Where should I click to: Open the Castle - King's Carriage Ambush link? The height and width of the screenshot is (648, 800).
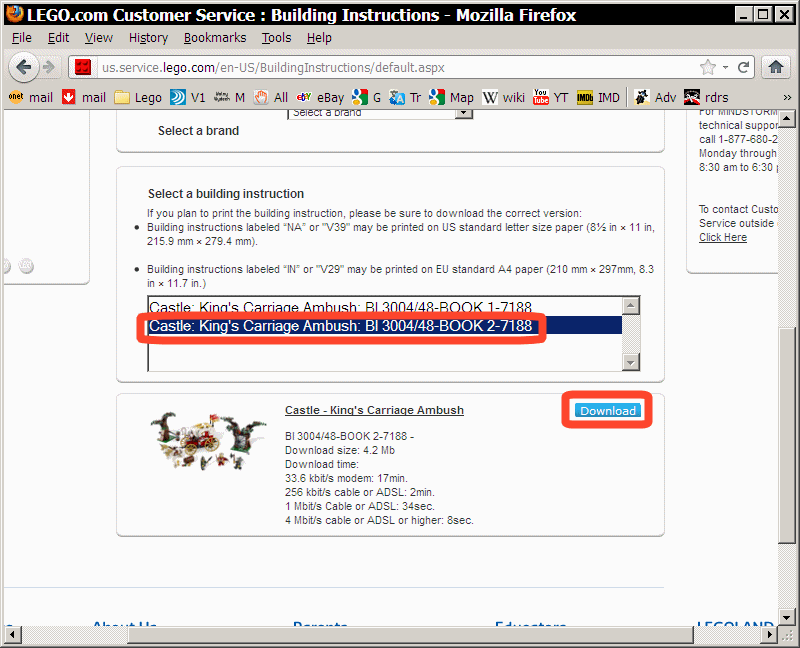pyautogui.click(x=374, y=410)
